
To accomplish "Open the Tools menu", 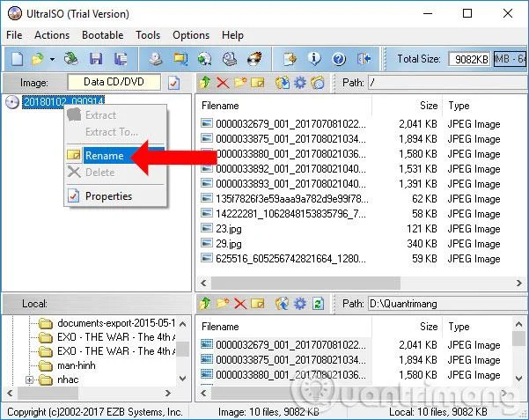I will pyautogui.click(x=148, y=35).
